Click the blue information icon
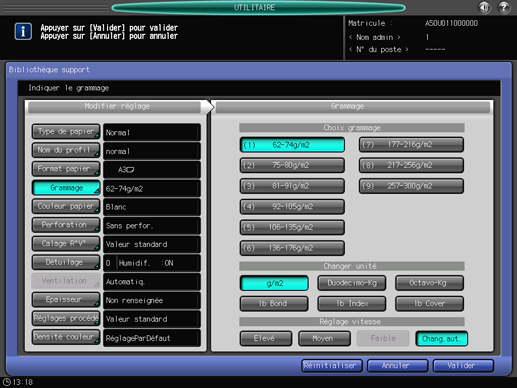This screenshot has height=388, width=517. [x=23, y=32]
